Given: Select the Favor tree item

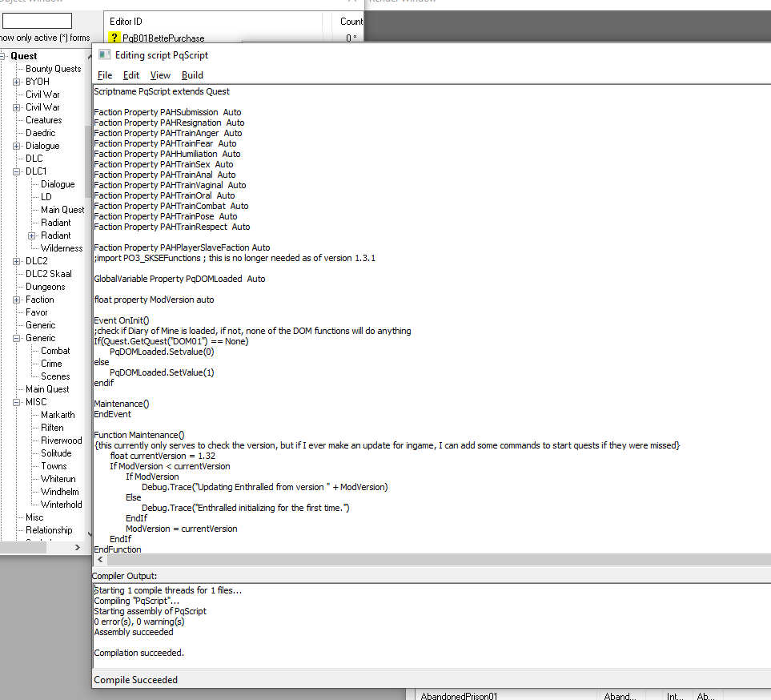Looking at the screenshot, I should [36, 312].
